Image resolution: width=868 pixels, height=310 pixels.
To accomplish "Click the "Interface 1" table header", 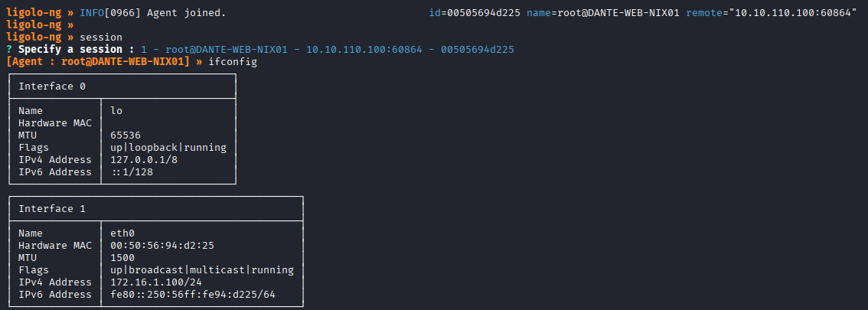I will 52,209.
